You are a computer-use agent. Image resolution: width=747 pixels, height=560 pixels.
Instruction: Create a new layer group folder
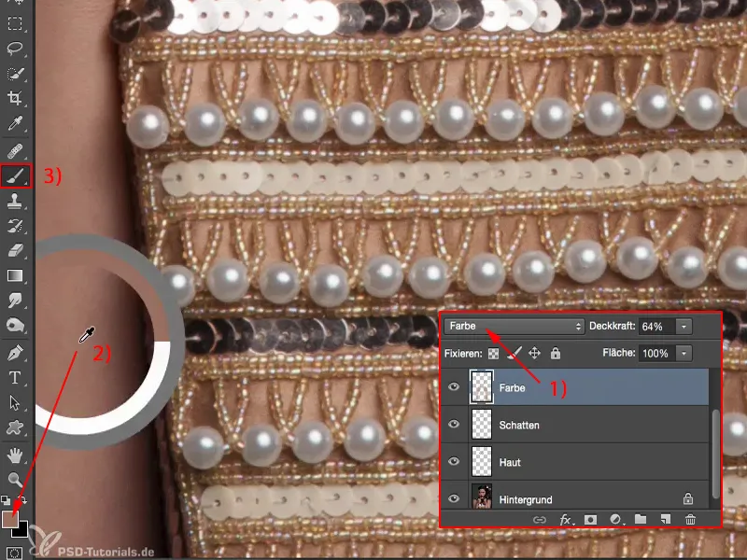point(641,519)
